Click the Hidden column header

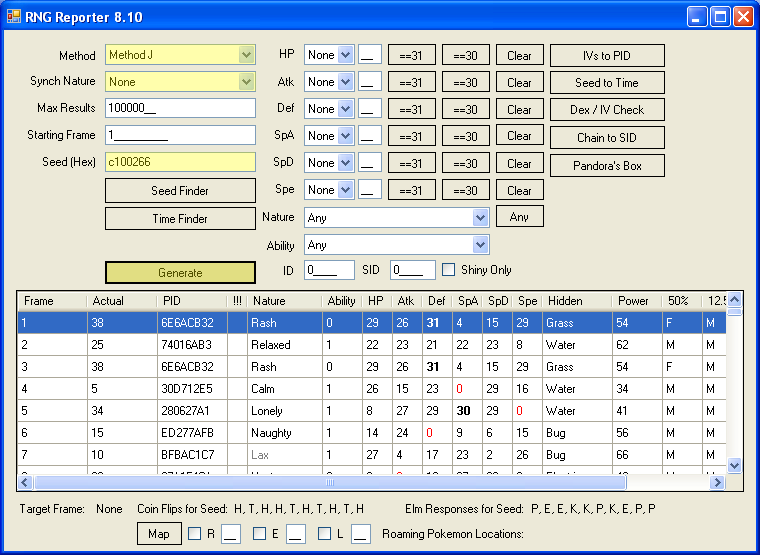point(575,301)
